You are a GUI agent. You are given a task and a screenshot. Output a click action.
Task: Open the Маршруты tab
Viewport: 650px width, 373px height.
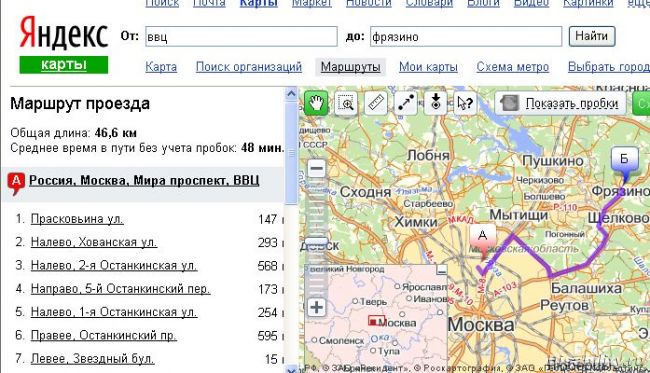pyautogui.click(x=351, y=67)
